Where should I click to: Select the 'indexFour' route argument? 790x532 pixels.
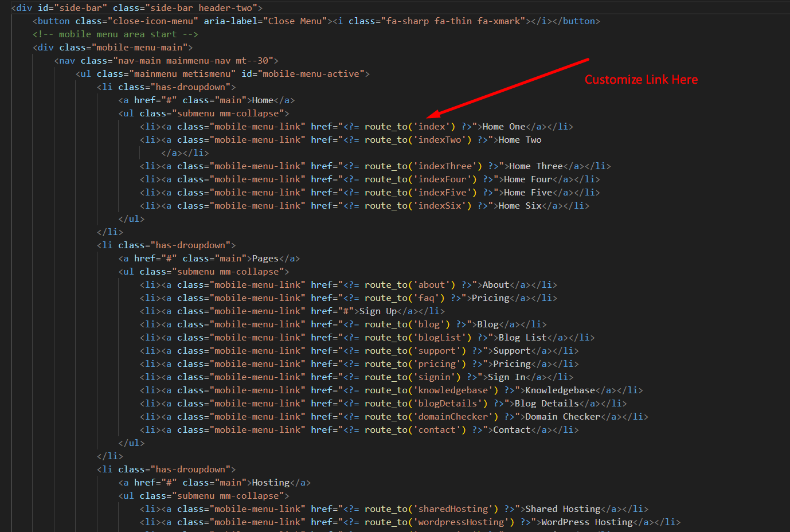coord(442,179)
